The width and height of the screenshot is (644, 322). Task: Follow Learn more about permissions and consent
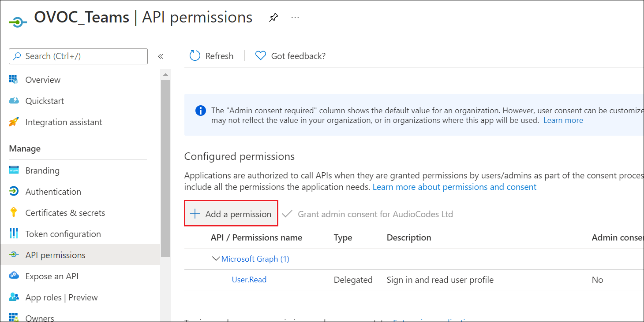click(x=454, y=187)
